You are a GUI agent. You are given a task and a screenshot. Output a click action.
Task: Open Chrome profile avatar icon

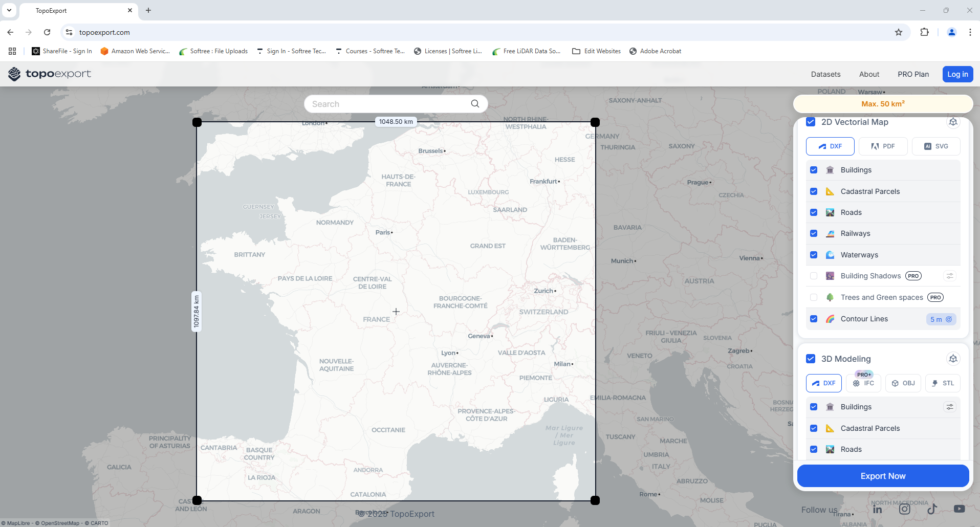pyautogui.click(x=952, y=32)
